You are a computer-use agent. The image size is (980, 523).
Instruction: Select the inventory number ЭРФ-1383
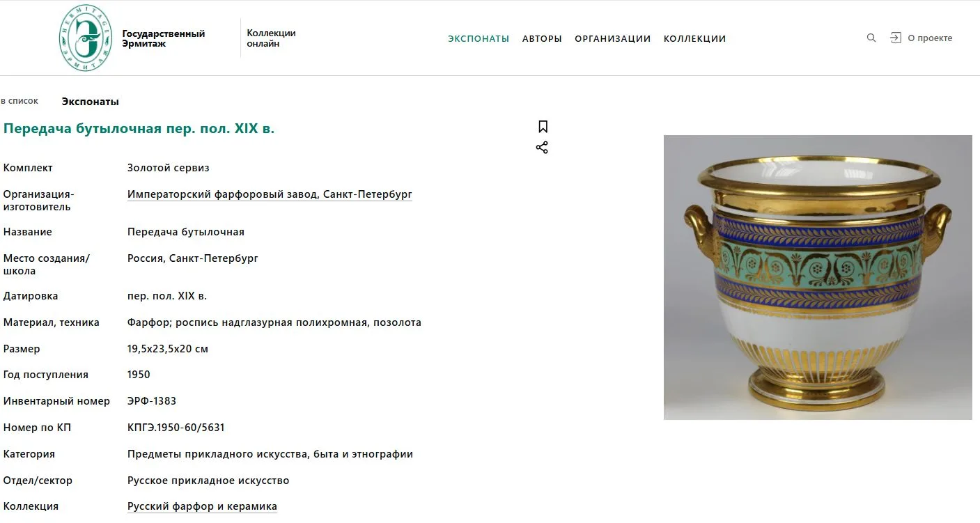tap(152, 401)
